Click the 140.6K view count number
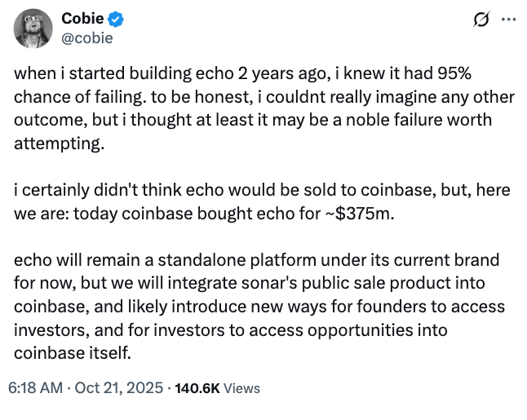Image resolution: width=527 pixels, height=420 pixels. pos(196,388)
